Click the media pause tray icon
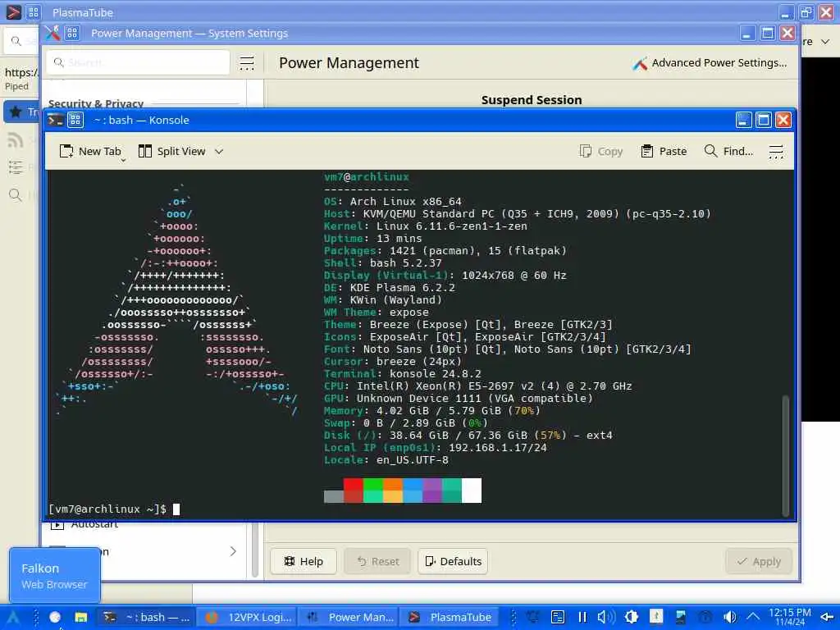This screenshot has width=840, height=630. point(582,617)
